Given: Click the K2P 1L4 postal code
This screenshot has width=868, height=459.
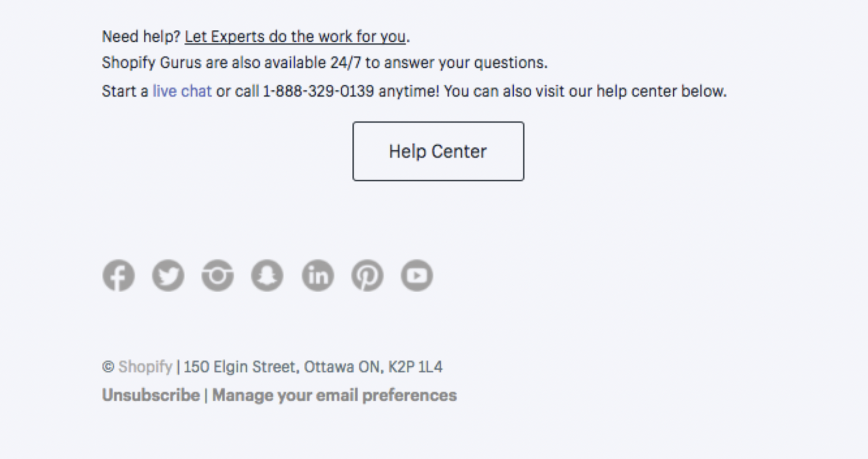Looking at the screenshot, I should 416,367.
